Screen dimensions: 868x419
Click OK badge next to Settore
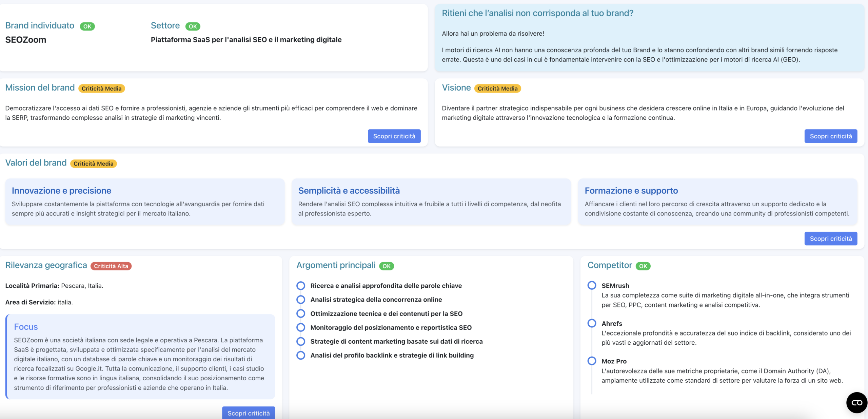(193, 26)
